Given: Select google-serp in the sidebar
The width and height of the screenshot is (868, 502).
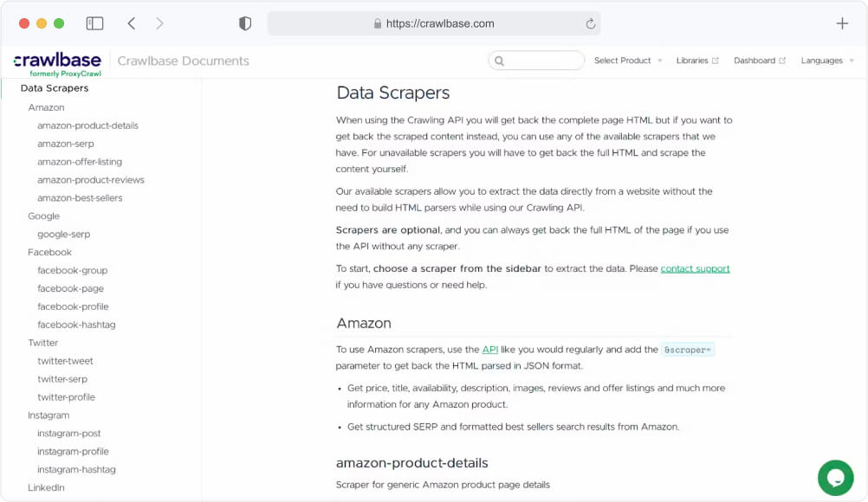Looking at the screenshot, I should [x=62, y=234].
